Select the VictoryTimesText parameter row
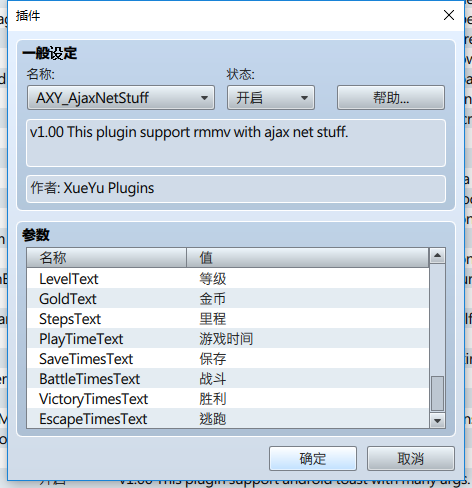Viewport: 472px width, 488px height. tap(228, 399)
